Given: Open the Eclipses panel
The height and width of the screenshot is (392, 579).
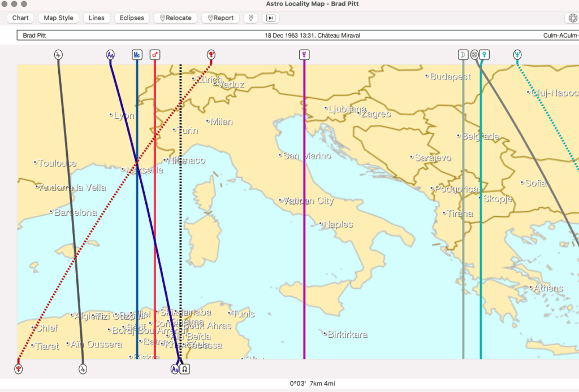Looking at the screenshot, I should coord(132,18).
